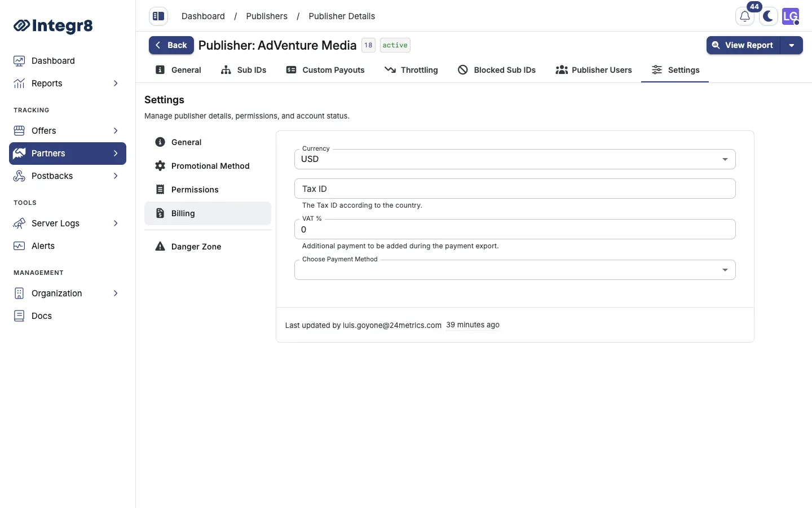Expand the Organization submenu chevron

pyautogui.click(x=116, y=294)
